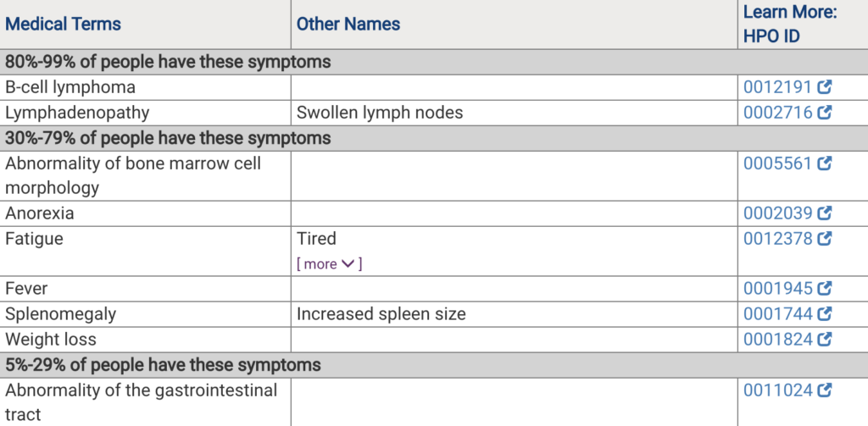Image resolution: width=868 pixels, height=426 pixels.
Task: Open HPO ID 0005561 bone marrow link
Action: pos(778,163)
